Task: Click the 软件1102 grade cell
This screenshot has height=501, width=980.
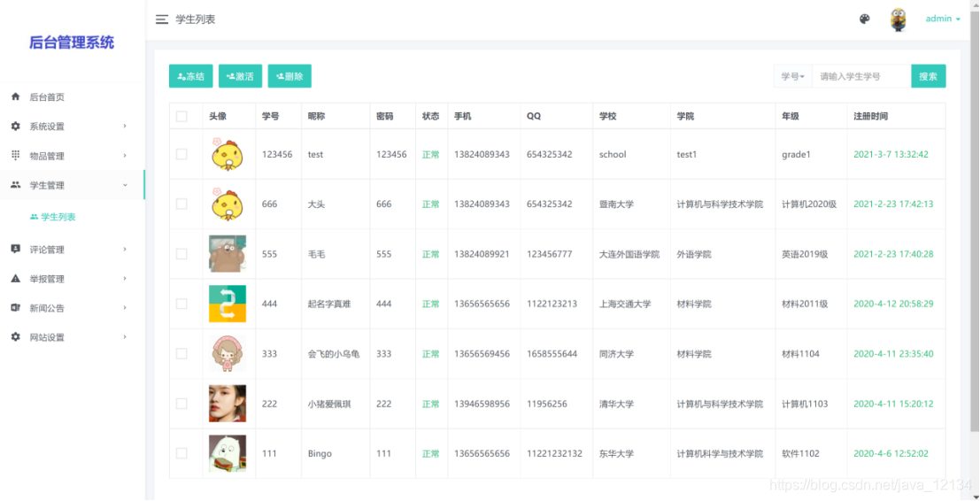Action: click(800, 454)
